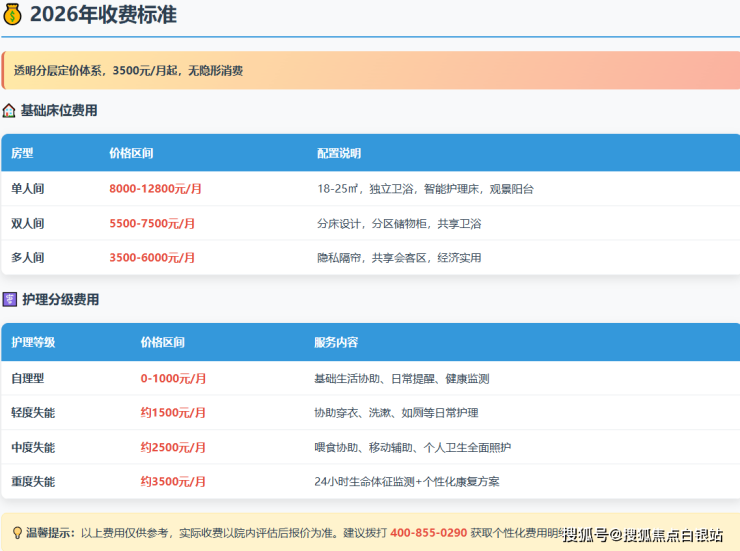Click the house icon next to 基础床位费用
The image size is (740, 551).
[10, 111]
